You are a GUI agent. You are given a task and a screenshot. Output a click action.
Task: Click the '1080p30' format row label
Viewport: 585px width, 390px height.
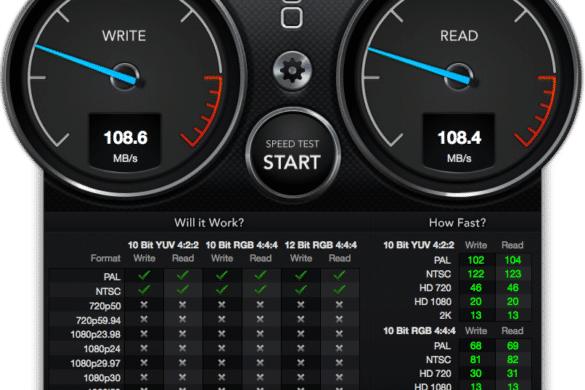tap(102, 378)
